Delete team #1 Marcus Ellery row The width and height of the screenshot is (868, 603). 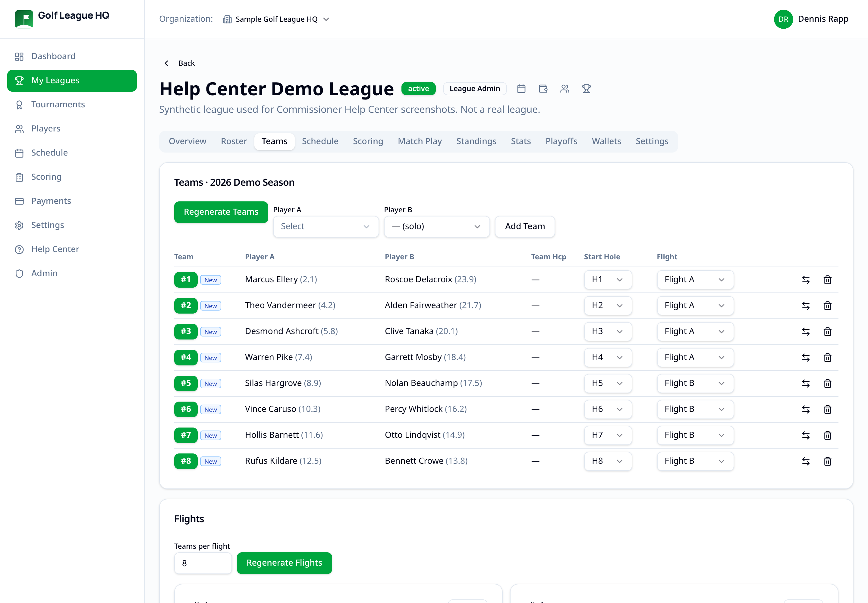coord(827,280)
